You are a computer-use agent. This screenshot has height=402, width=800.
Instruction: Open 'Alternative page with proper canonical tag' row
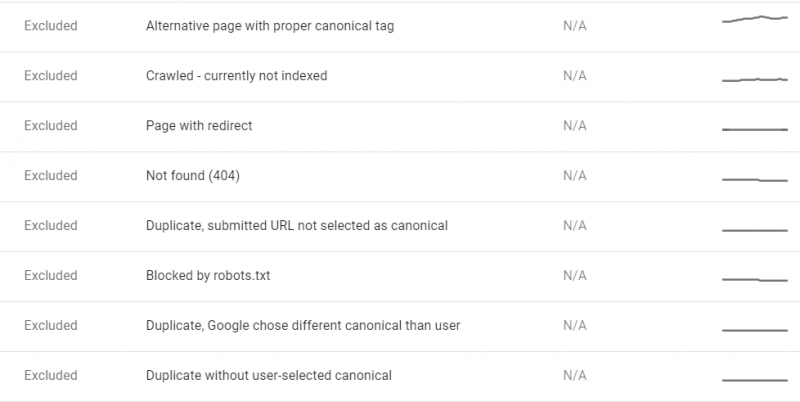[x=400, y=27]
